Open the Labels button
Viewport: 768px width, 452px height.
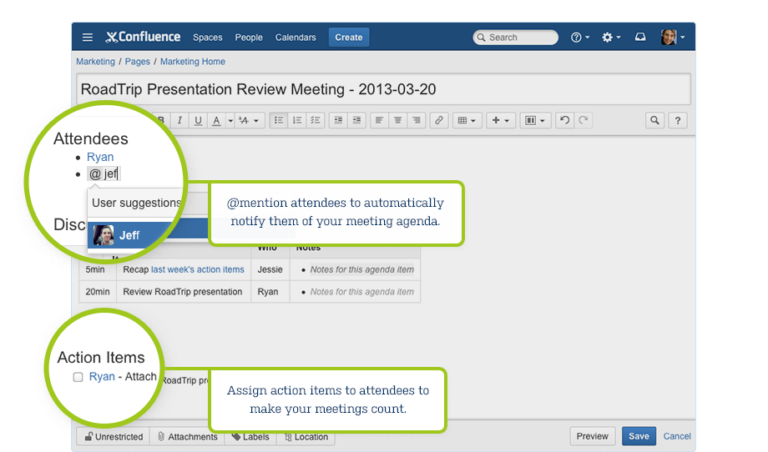pos(250,437)
